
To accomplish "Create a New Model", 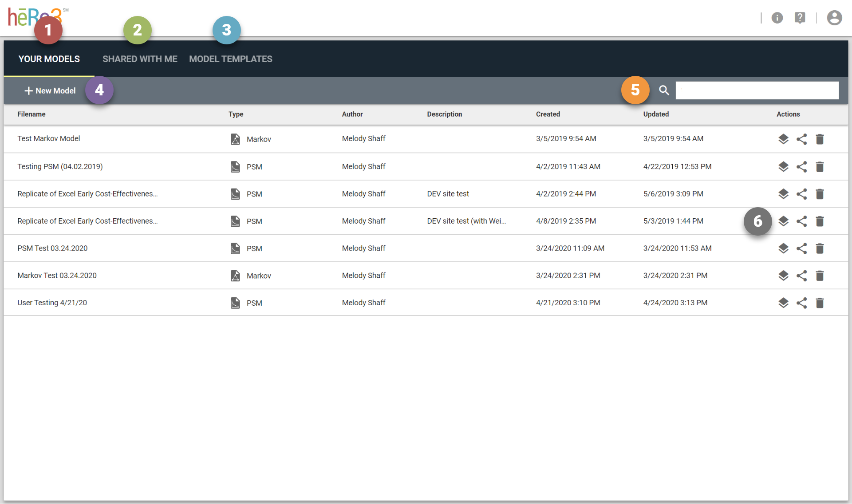I will (x=50, y=91).
